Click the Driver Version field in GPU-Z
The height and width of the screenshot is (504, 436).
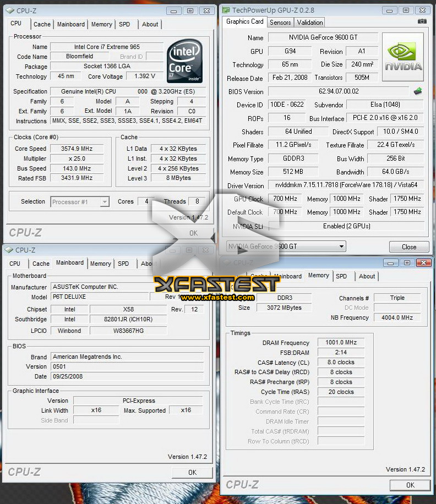tap(346, 185)
